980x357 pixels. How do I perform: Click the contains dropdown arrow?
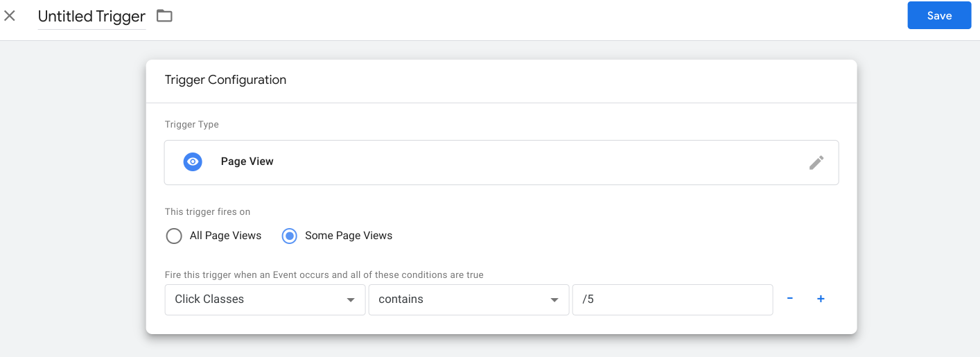coord(554,300)
